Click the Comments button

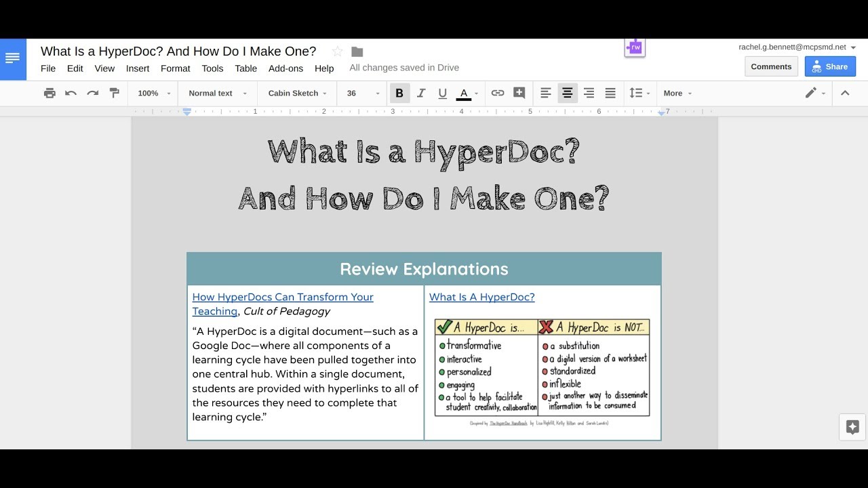click(771, 66)
